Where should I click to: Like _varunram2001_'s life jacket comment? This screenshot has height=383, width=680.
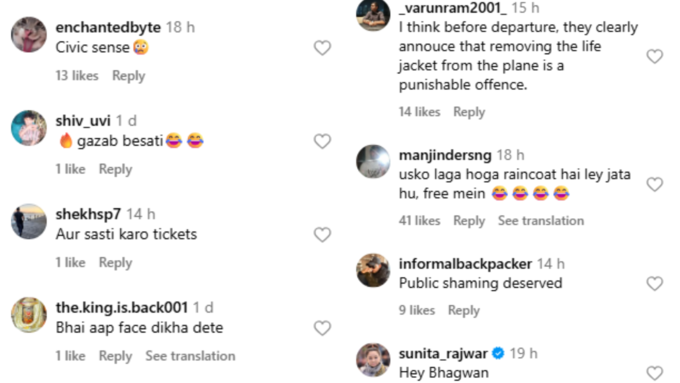654,56
